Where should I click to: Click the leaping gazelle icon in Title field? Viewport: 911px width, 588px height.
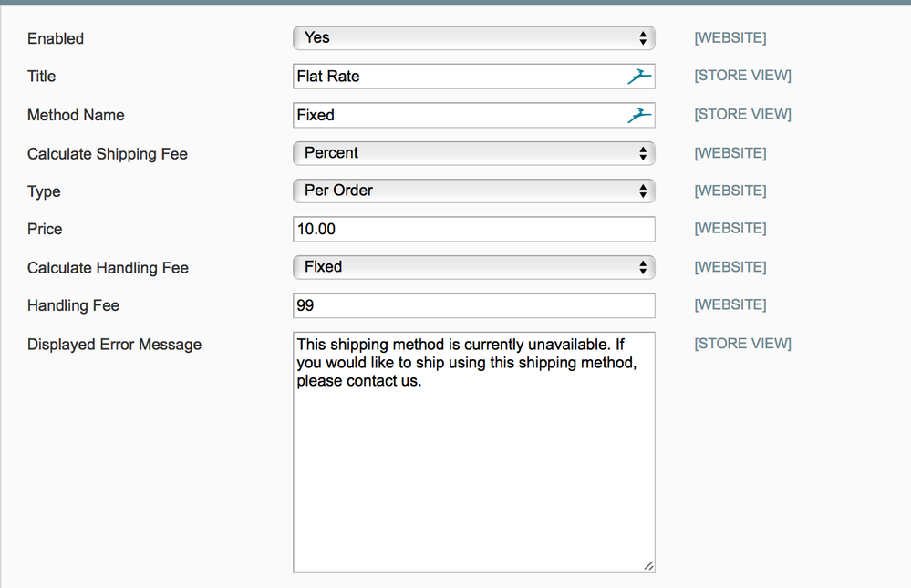pos(639,77)
